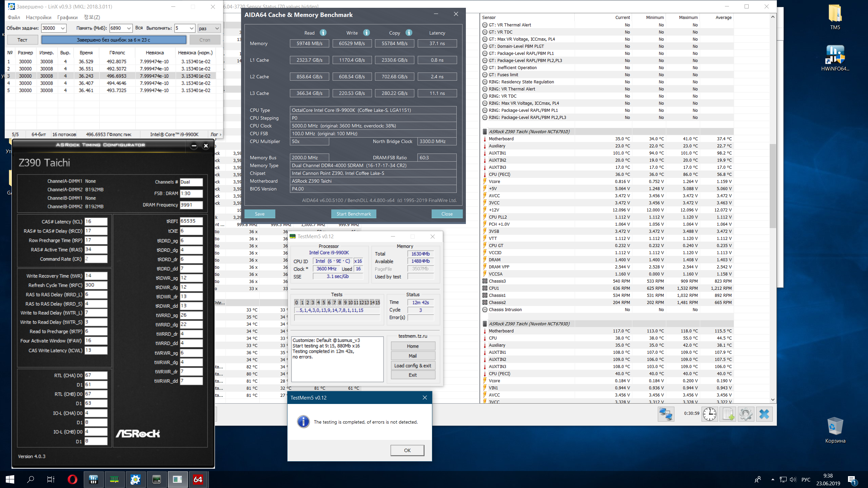Click the tREFI value field

(191, 221)
